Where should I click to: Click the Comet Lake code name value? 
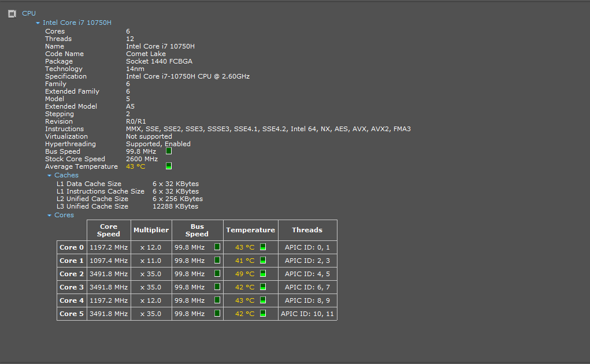(x=146, y=54)
